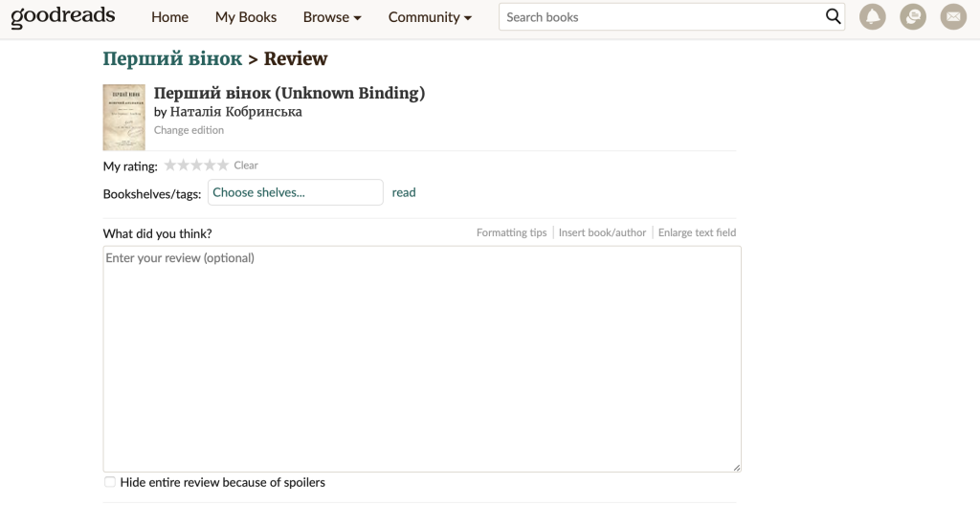
Task: Open My Books in the navigation
Action: pos(245,17)
